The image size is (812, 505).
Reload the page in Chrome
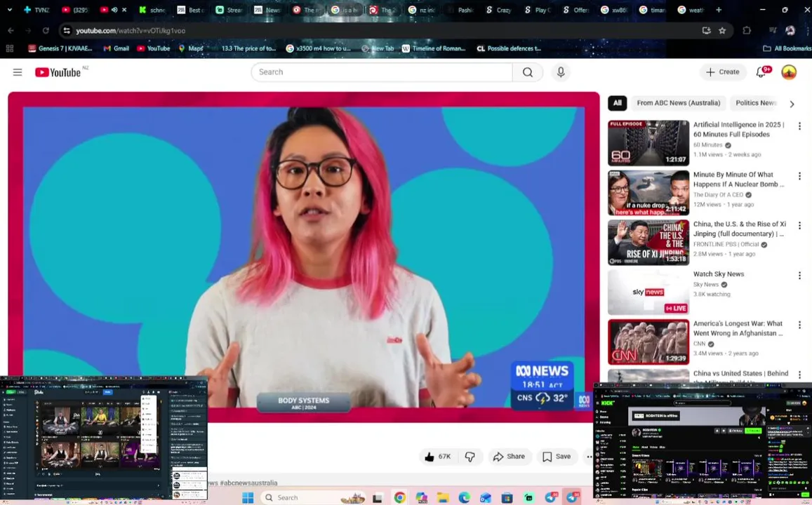point(46,31)
